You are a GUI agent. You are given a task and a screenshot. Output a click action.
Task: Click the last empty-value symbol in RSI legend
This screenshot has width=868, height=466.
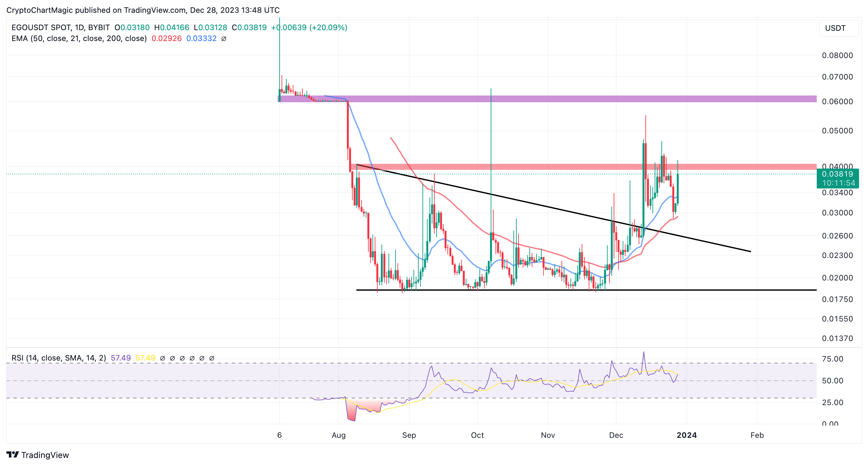212,358
